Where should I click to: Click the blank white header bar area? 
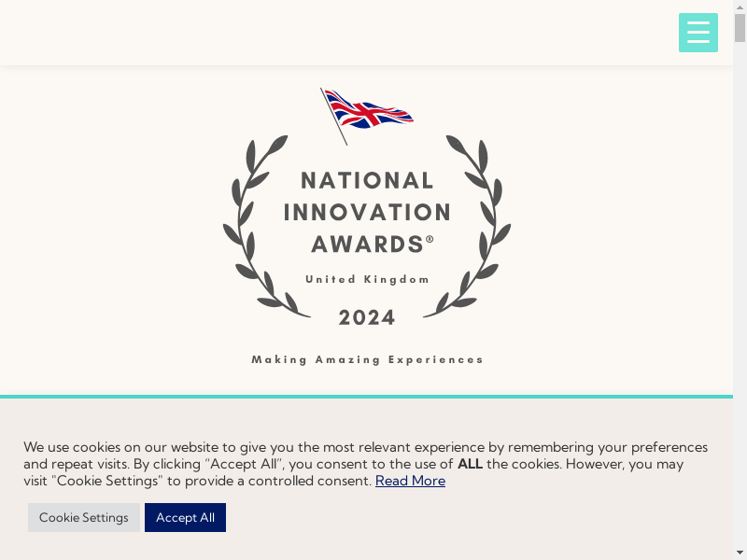pos(327,33)
